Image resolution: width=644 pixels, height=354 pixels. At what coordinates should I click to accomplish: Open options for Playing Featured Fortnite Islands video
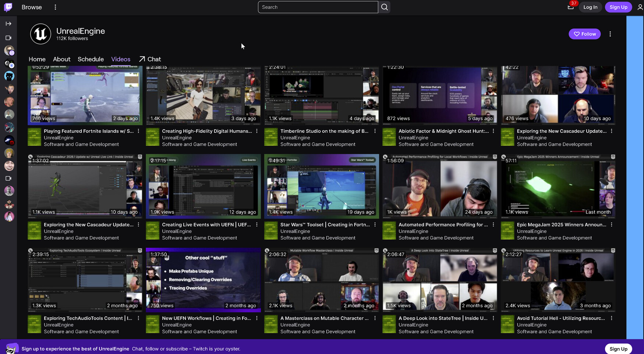tap(138, 131)
